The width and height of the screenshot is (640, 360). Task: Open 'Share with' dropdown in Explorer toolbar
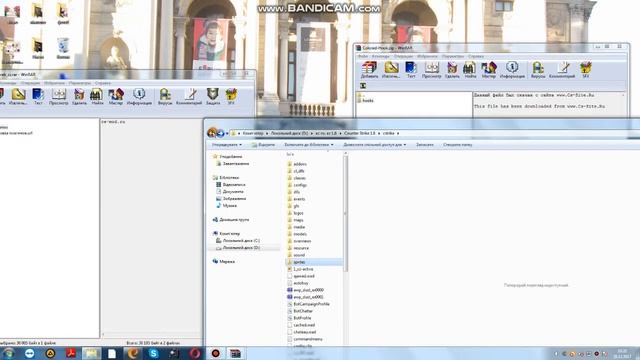tap(375, 145)
